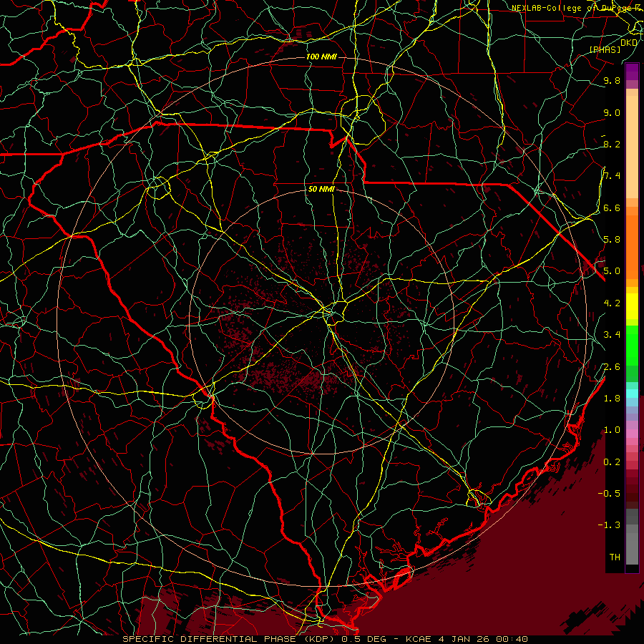Pick the cyan segment of the color bar
Viewport: 644px width, 644px height.
[632, 394]
